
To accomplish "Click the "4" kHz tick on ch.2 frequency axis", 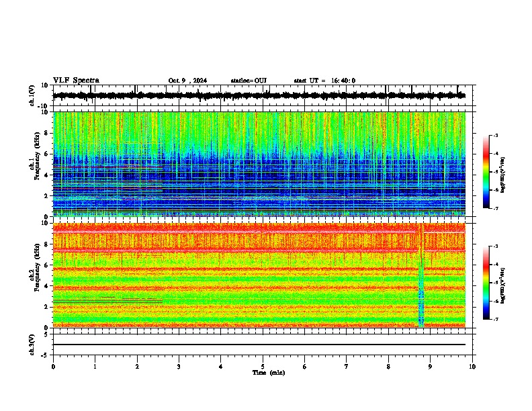I will pyautogui.click(x=47, y=286).
